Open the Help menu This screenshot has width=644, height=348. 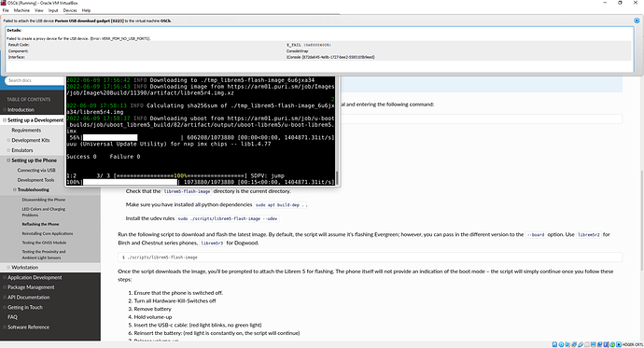click(86, 10)
